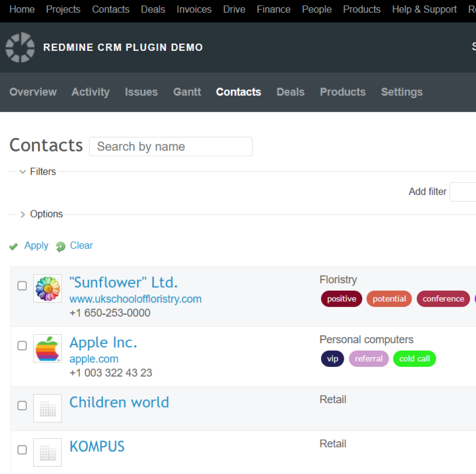The height and width of the screenshot is (474, 476).
Task: Open the apple.com website link
Action: pyautogui.click(x=94, y=358)
